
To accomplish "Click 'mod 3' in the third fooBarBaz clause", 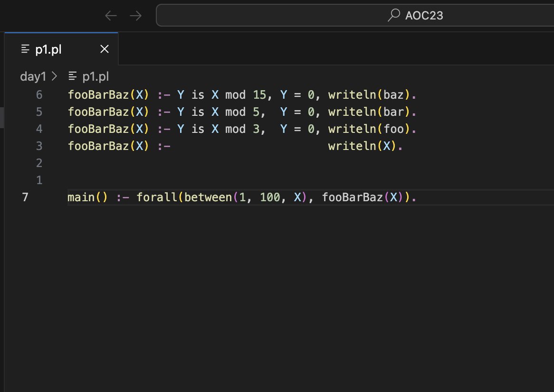I will tap(242, 129).
